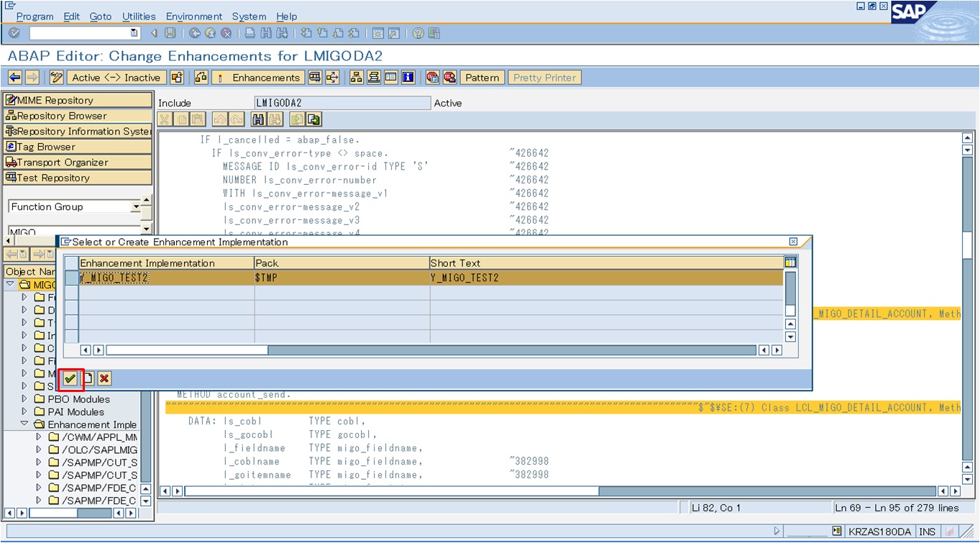This screenshot has width=980, height=543.
Task: Open the Environment menu
Action: (194, 16)
